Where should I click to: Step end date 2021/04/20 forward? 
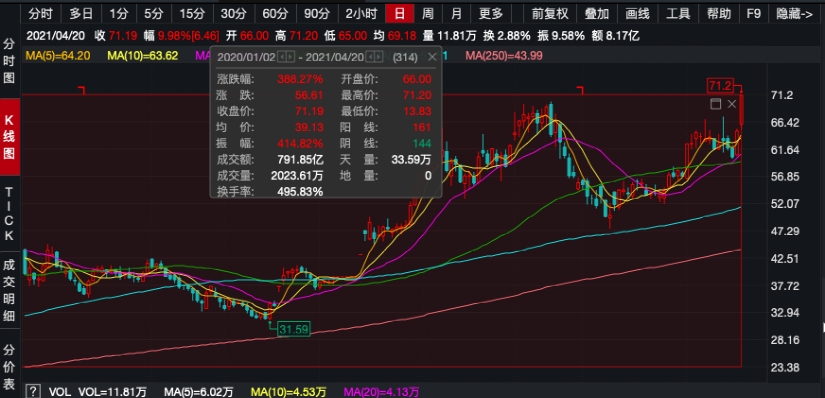click(378, 57)
